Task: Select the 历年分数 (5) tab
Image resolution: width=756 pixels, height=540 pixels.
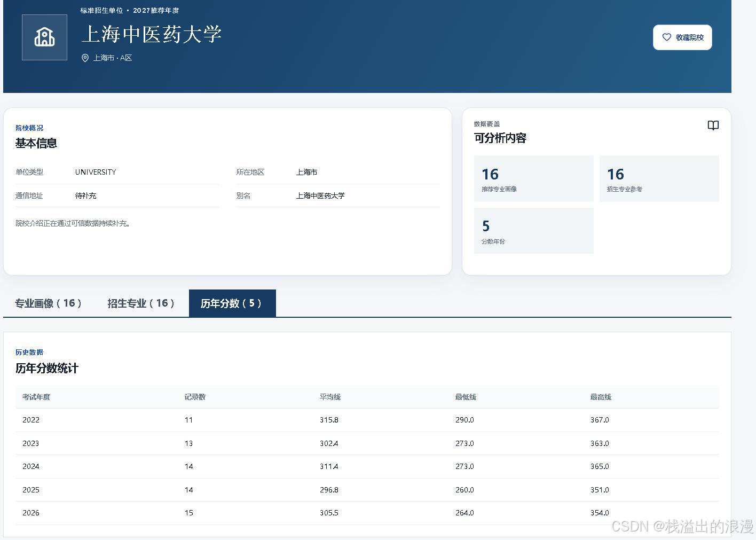Action: click(232, 303)
